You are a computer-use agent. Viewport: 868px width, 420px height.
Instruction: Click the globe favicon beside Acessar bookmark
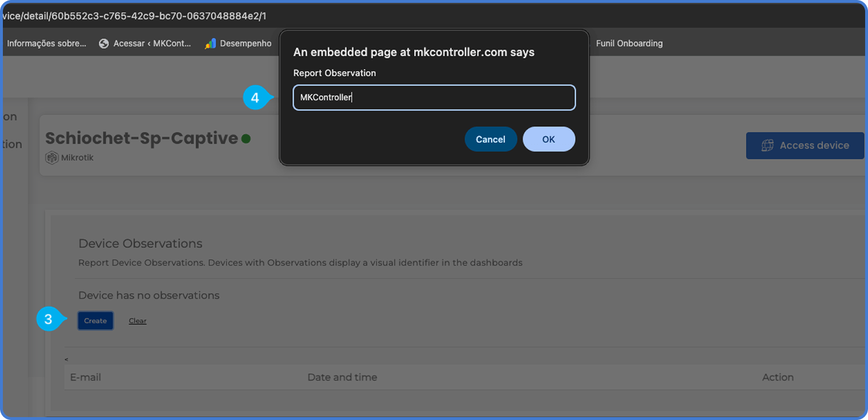click(103, 42)
